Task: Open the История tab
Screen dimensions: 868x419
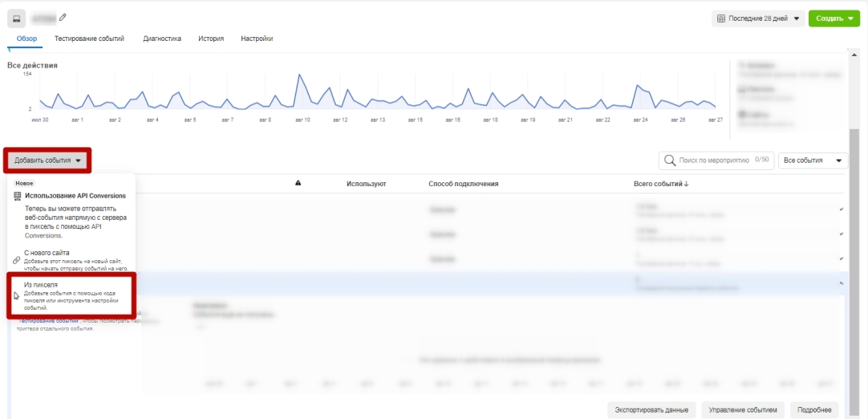Action: (x=211, y=39)
